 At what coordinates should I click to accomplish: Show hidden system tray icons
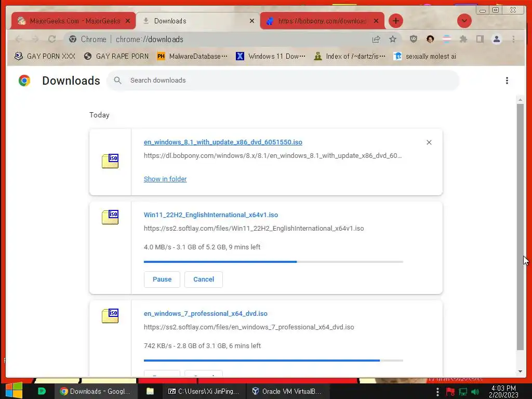[x=437, y=392]
